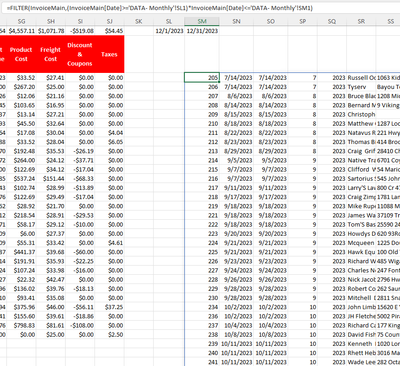Click the Discount & Coupons header cell
This screenshot has height=366, width=400.
[x=80, y=54]
